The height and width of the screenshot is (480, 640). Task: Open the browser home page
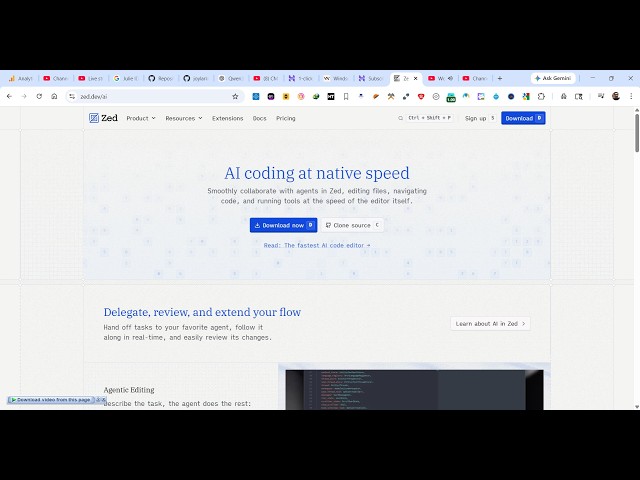(54, 96)
